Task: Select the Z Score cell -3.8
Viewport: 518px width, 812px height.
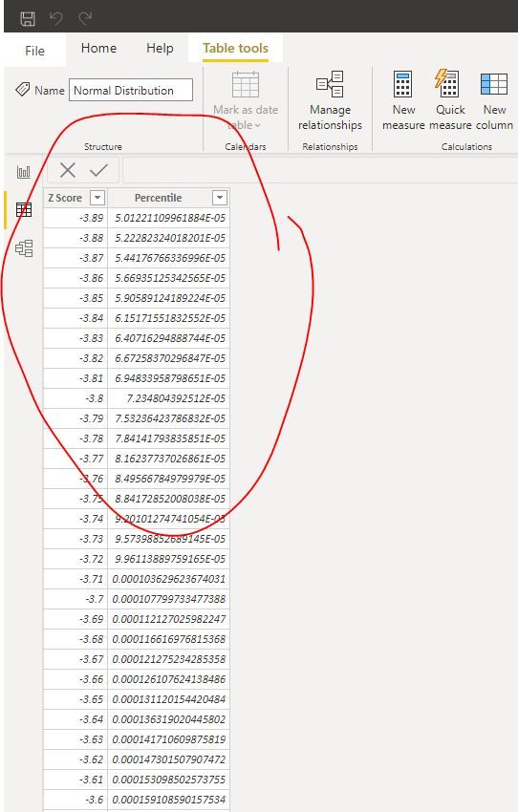Action: [76, 398]
